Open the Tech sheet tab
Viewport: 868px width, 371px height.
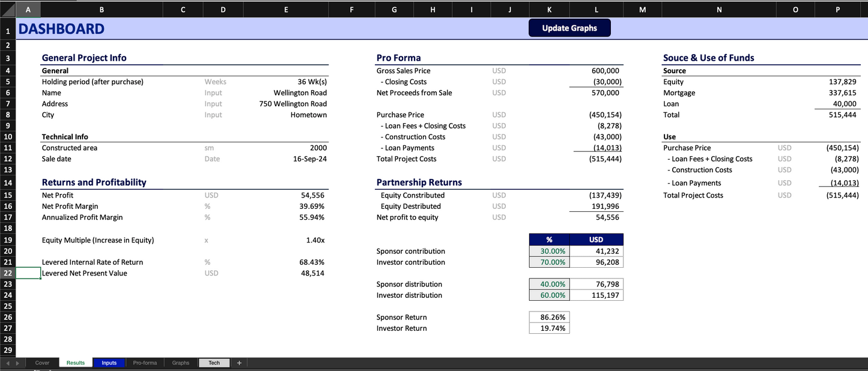pos(214,363)
